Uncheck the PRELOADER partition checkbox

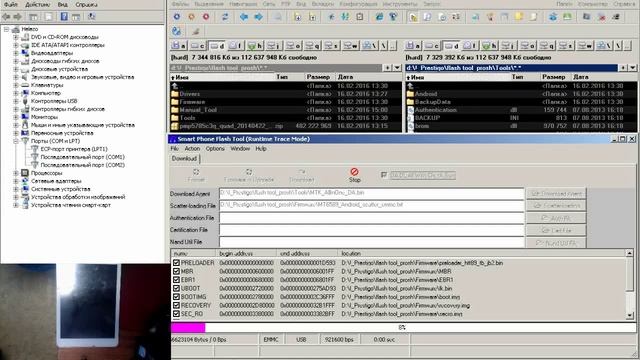click(x=176, y=263)
